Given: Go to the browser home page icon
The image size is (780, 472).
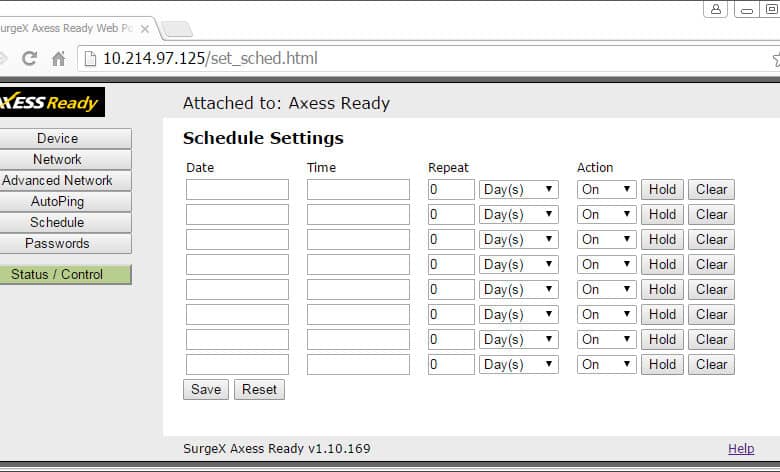Looking at the screenshot, I should pyautogui.click(x=59, y=59).
